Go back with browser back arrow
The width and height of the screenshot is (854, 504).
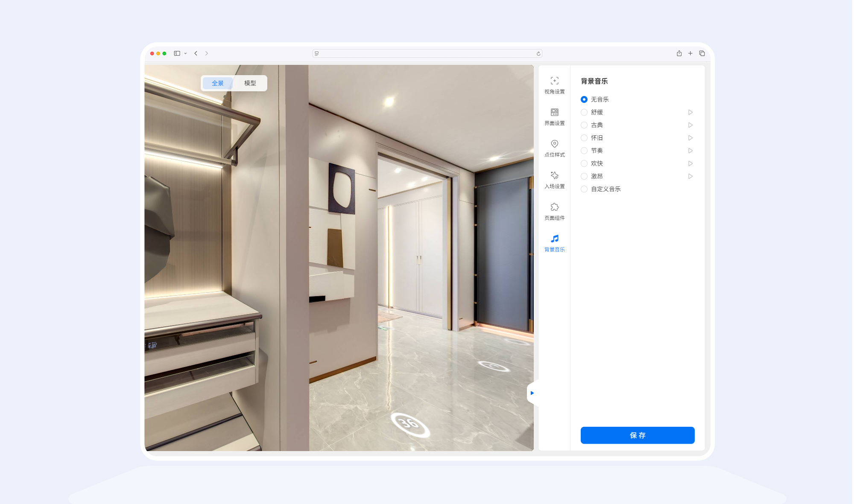tap(196, 53)
